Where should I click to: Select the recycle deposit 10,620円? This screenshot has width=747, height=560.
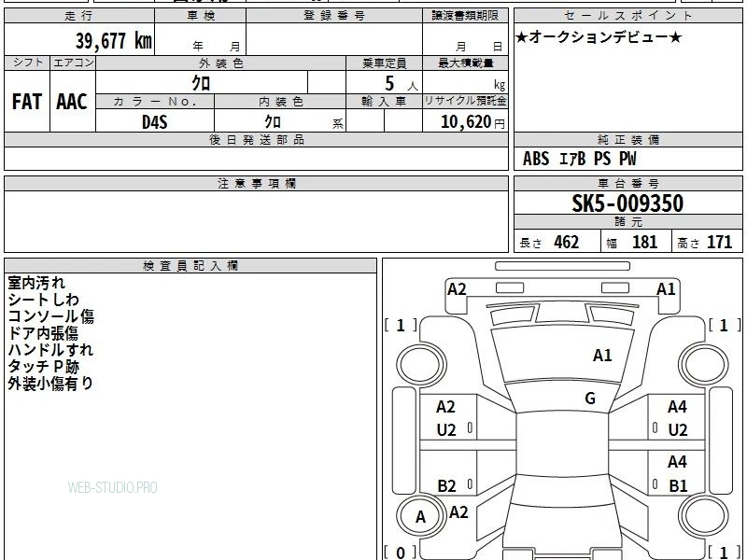pyautogui.click(x=472, y=122)
